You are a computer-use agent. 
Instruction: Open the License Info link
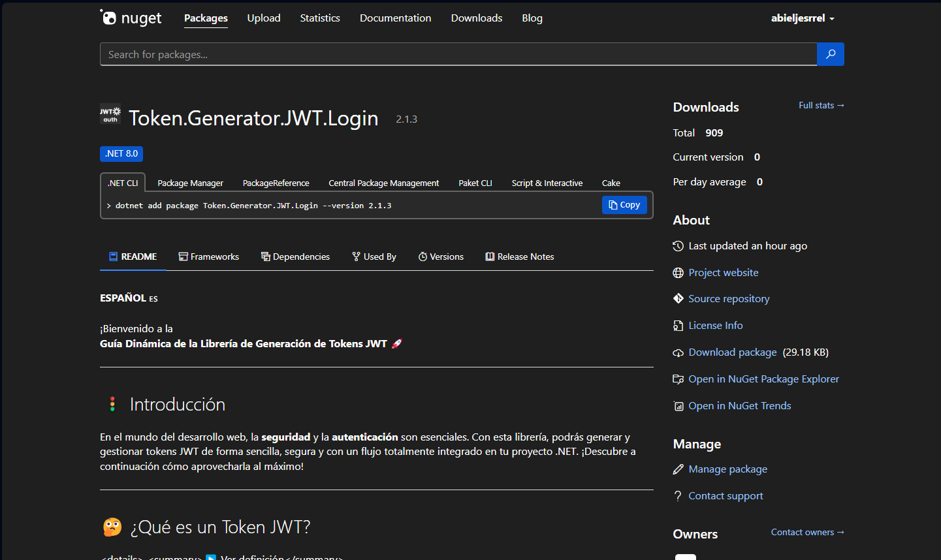tap(715, 326)
